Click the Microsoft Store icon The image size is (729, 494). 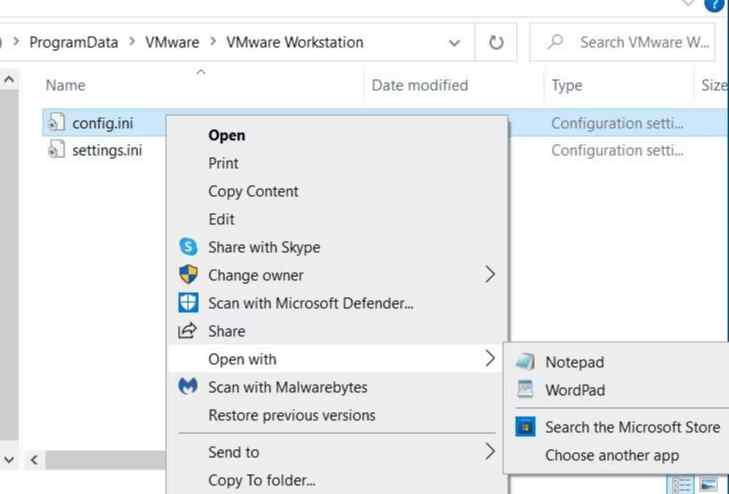coord(525,427)
